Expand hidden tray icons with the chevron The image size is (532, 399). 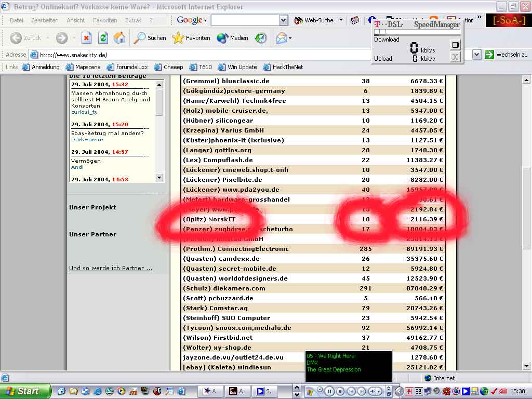[400, 392]
